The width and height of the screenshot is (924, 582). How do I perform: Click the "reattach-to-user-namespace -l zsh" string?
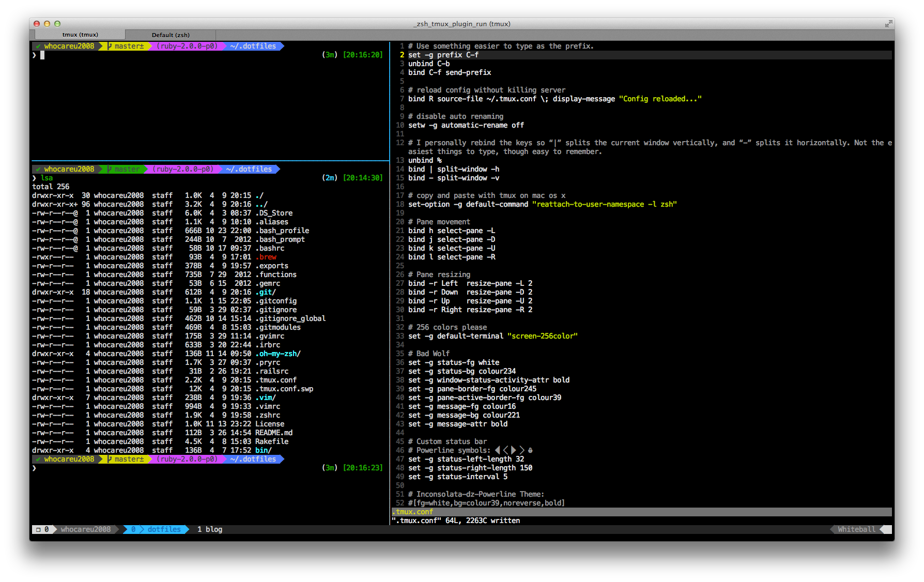click(x=605, y=204)
